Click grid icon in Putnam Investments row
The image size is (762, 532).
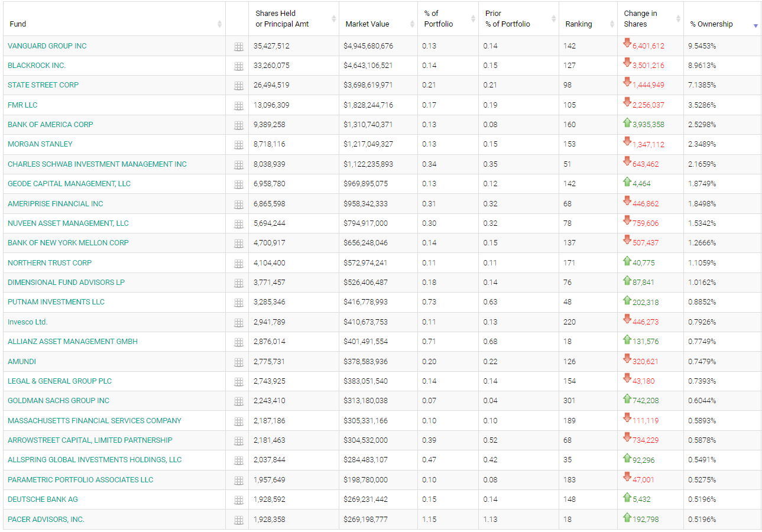point(239,303)
